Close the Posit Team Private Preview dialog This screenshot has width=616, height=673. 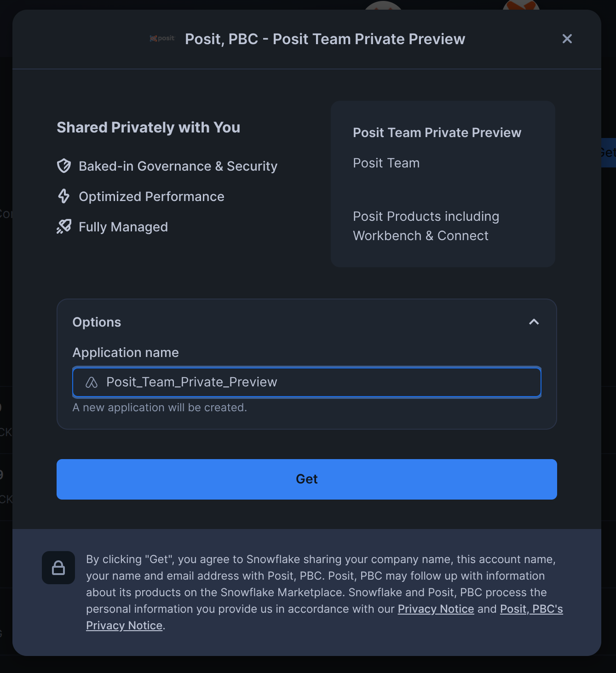pos(567,39)
